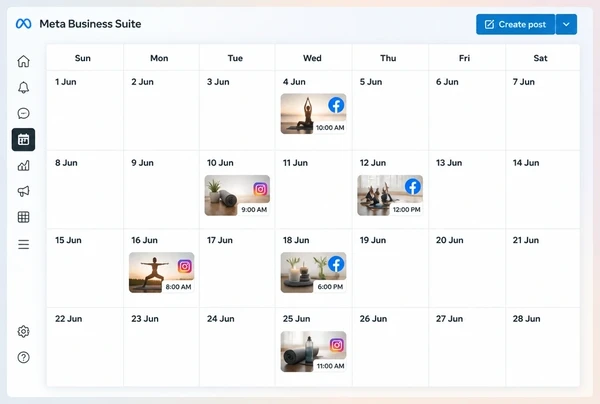Viewport: 600px width, 404px height.
Task: Select the 20 Jun date label
Action: (x=450, y=240)
